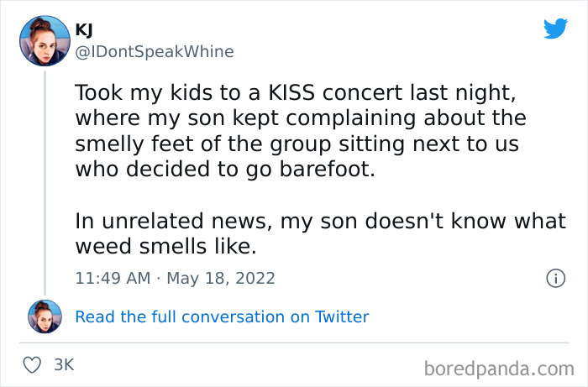
Task: Like the tweet with heart icon
Action: coord(34,366)
